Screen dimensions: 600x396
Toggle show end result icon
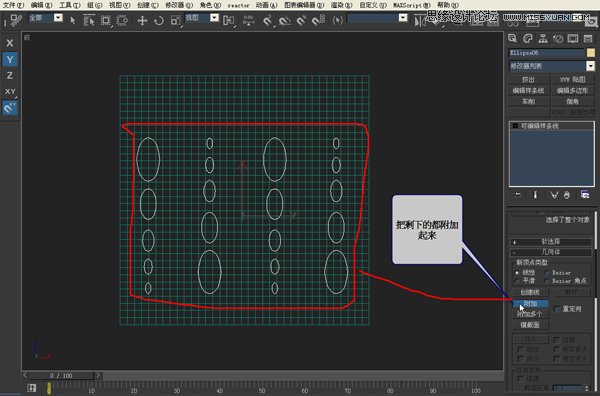(535, 195)
